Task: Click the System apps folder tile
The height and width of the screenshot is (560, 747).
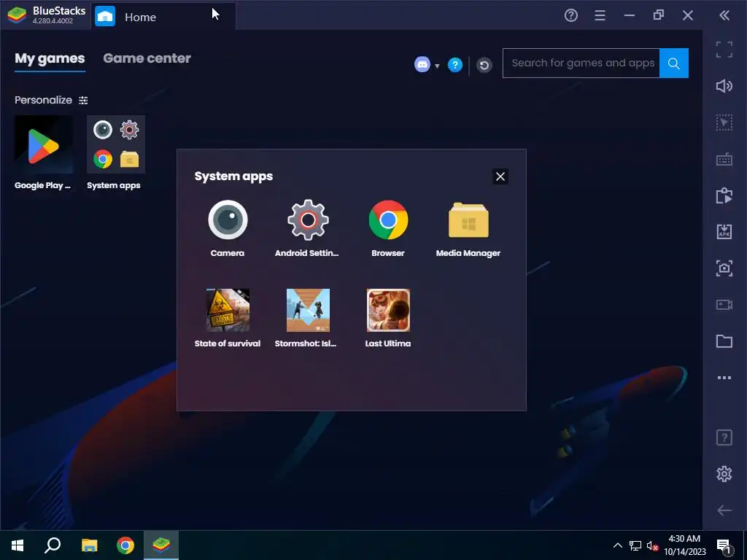Action: 116,145
